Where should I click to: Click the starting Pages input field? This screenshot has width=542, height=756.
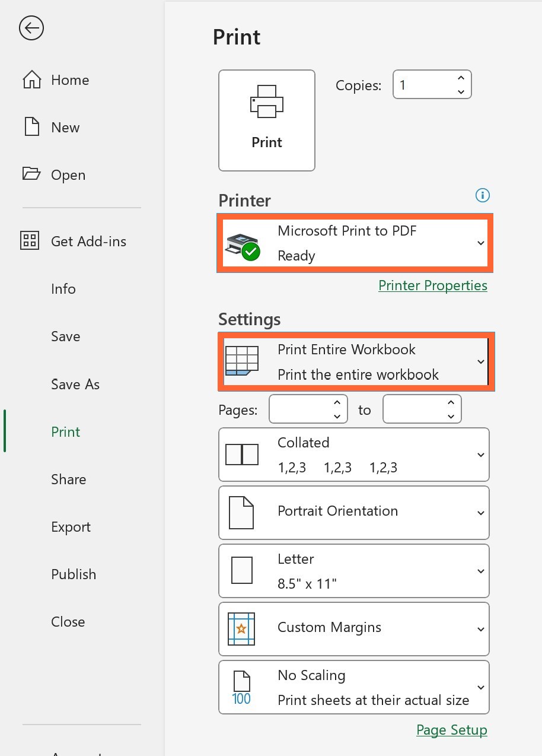pos(304,409)
